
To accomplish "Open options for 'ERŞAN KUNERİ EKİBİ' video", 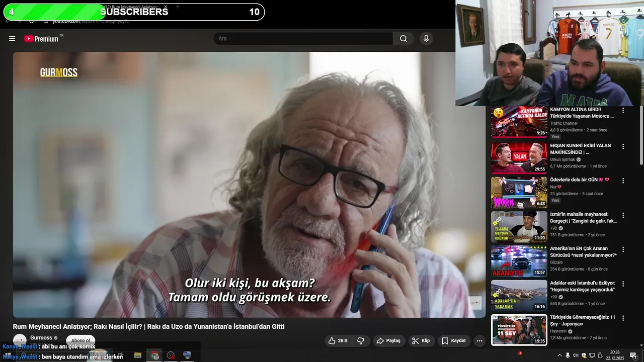I will (623, 147).
